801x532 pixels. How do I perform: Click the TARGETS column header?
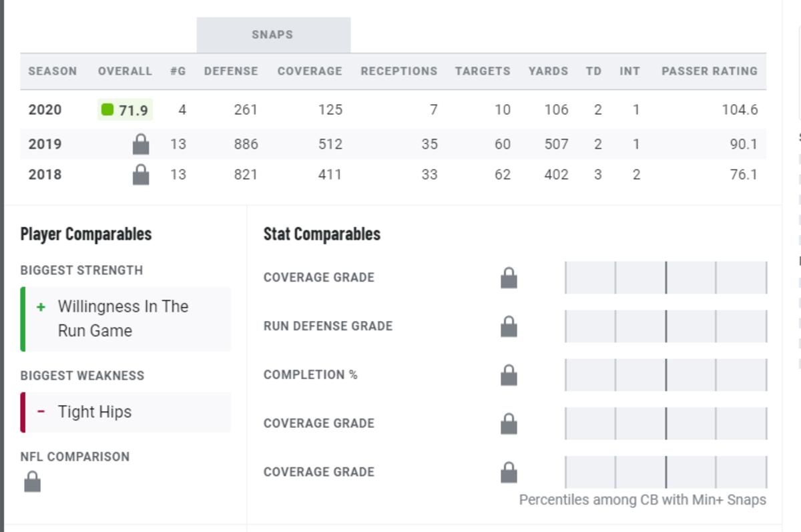pos(483,71)
